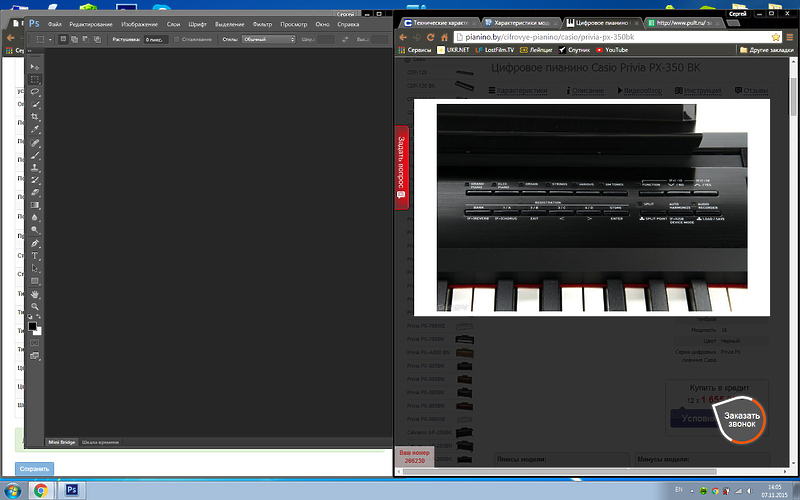800x500 pixels.
Task: Open the Chrome hamburger menu
Action: click(790, 37)
